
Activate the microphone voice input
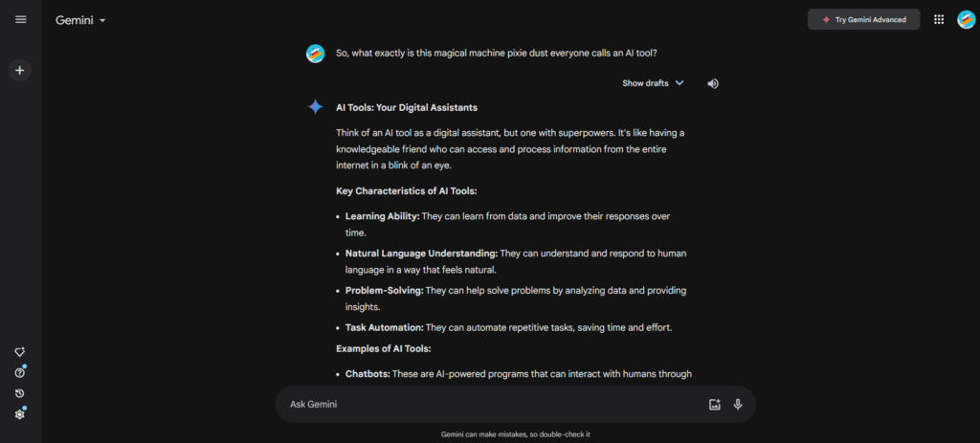point(738,405)
